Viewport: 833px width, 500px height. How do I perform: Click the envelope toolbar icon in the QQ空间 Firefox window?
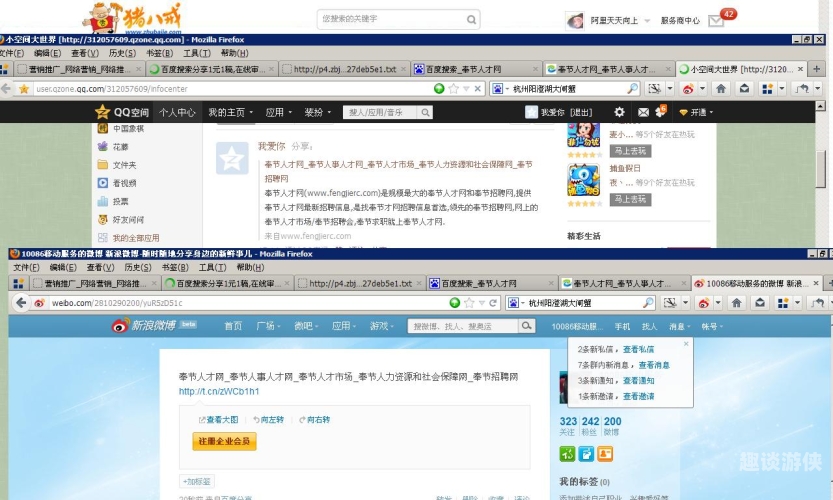[744, 89]
